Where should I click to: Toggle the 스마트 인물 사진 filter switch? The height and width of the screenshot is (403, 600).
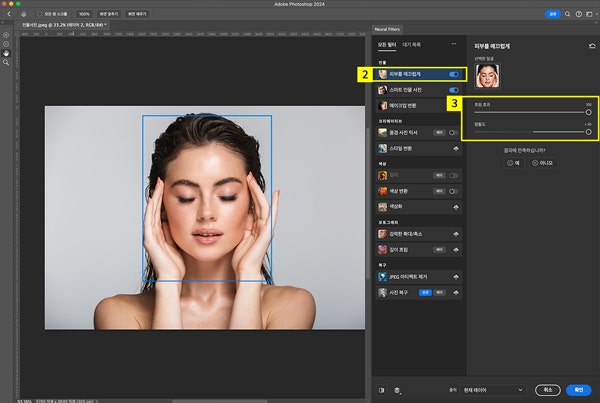(x=454, y=89)
